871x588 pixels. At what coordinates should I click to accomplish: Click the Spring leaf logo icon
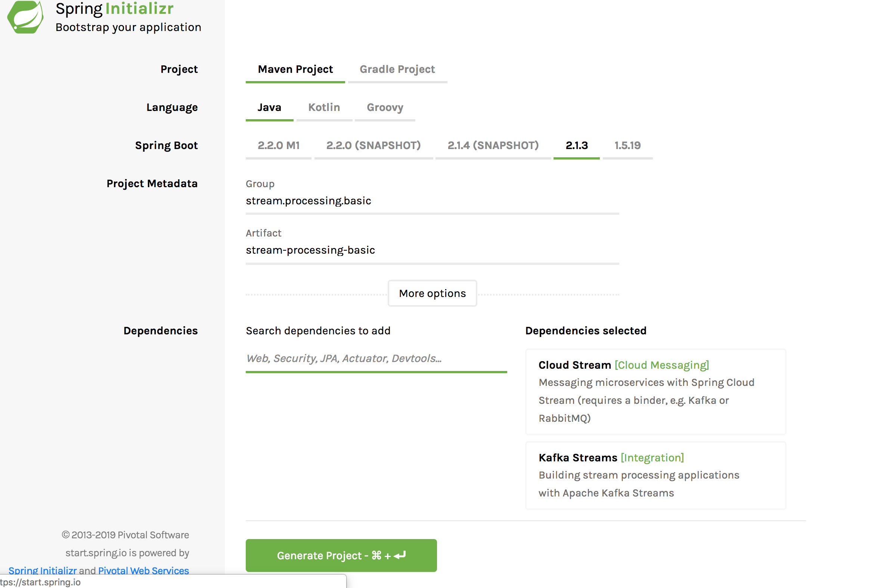click(25, 17)
